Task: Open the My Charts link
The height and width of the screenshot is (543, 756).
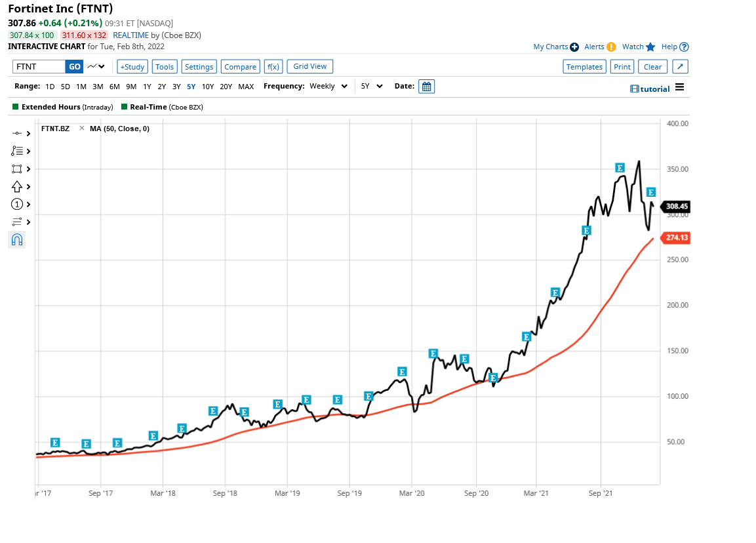Action: tap(551, 47)
